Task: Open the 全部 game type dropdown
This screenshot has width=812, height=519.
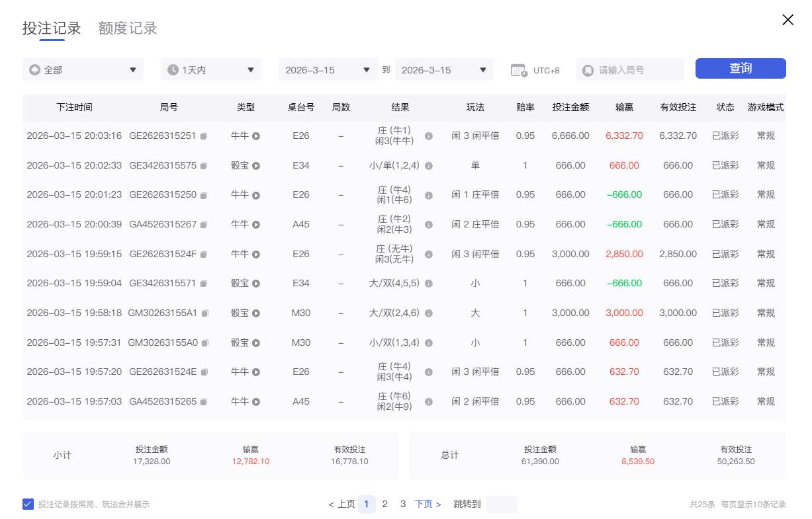Action: point(83,69)
